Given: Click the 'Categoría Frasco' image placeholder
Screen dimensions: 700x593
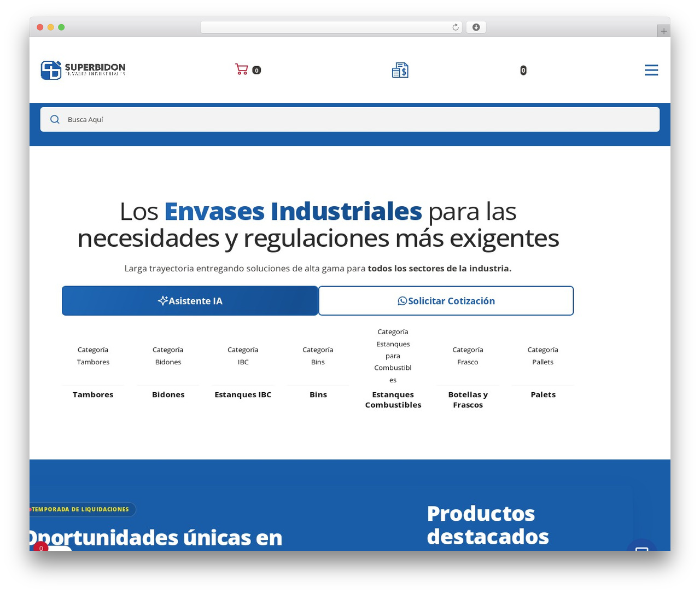Looking at the screenshot, I should 468,356.
